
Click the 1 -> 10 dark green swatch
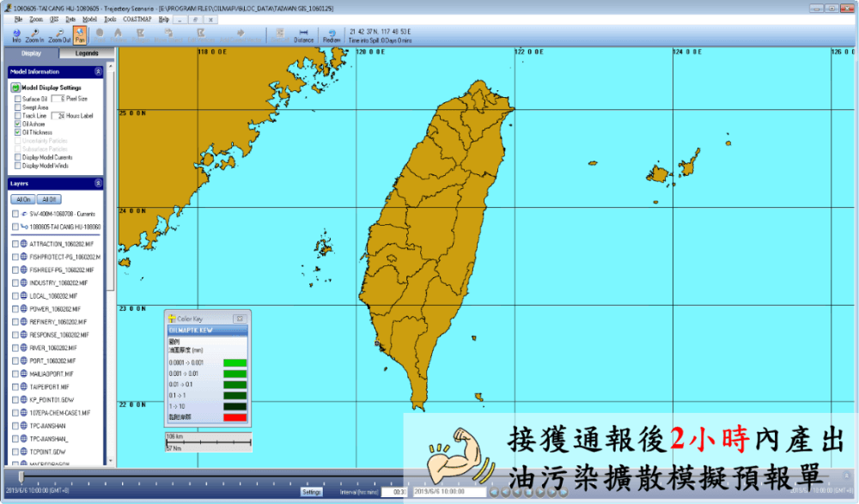click(235, 406)
